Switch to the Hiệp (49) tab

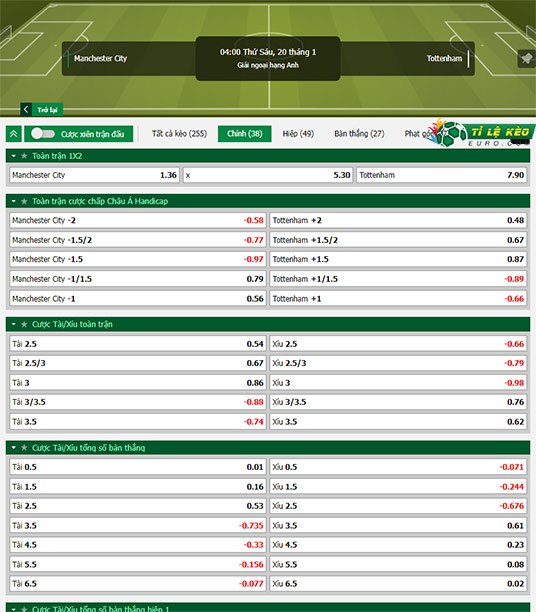298,133
